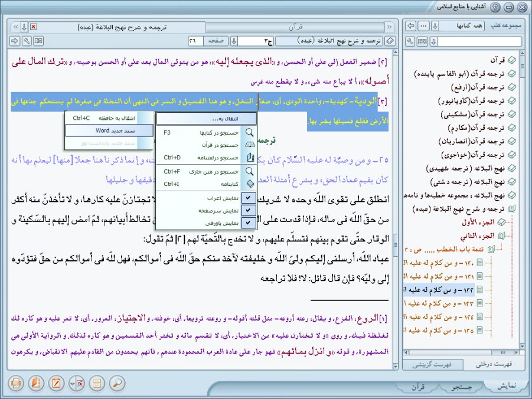
Task: Open the down-arrow dropdown next to red X
Action: (24, 27)
